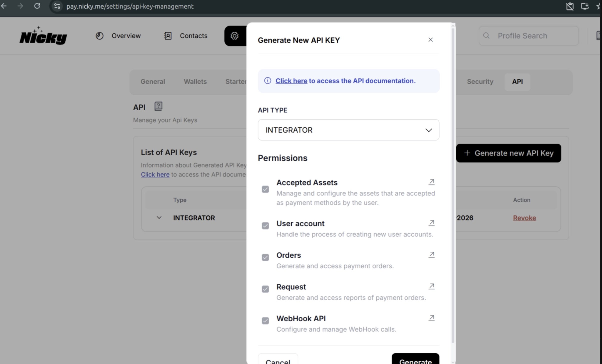
Task: Click the Permissions heading in dialog
Action: point(283,158)
